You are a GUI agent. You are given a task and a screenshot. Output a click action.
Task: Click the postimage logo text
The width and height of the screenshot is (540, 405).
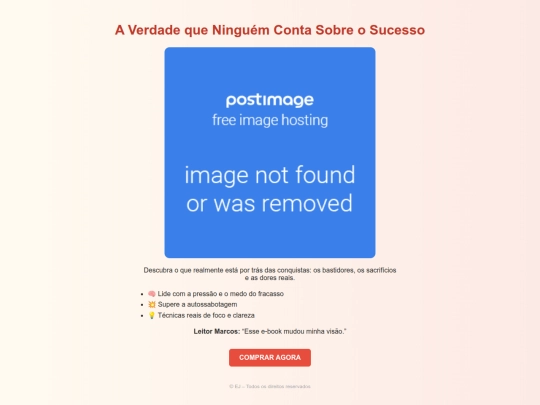[x=270, y=100]
